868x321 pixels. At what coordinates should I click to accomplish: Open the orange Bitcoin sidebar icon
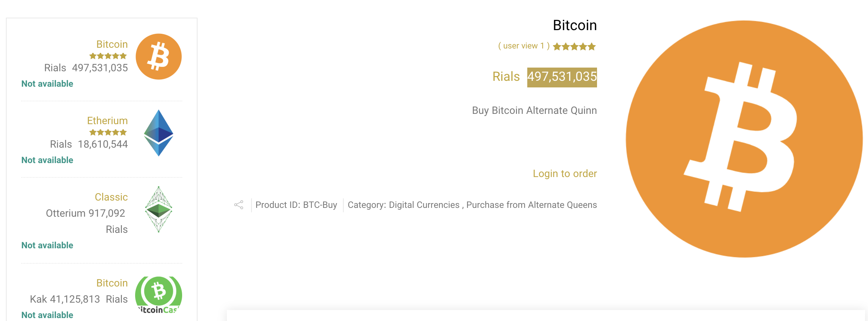159,57
